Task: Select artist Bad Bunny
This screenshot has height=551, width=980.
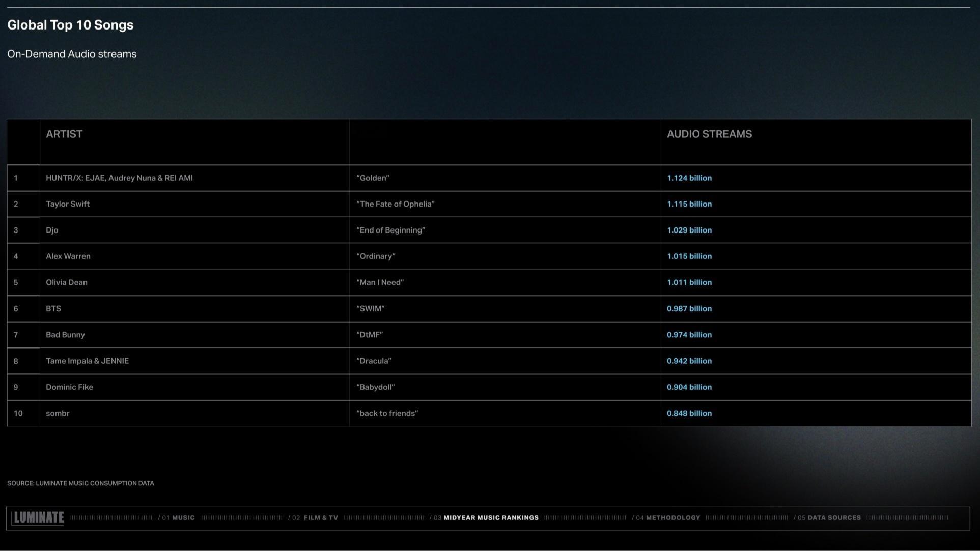Action: [x=65, y=335]
